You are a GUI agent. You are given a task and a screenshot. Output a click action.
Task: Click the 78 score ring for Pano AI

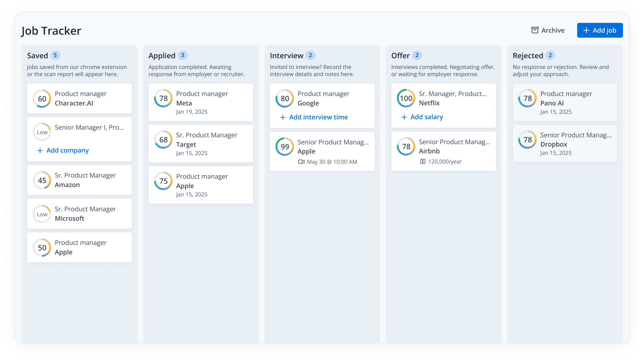527,98
